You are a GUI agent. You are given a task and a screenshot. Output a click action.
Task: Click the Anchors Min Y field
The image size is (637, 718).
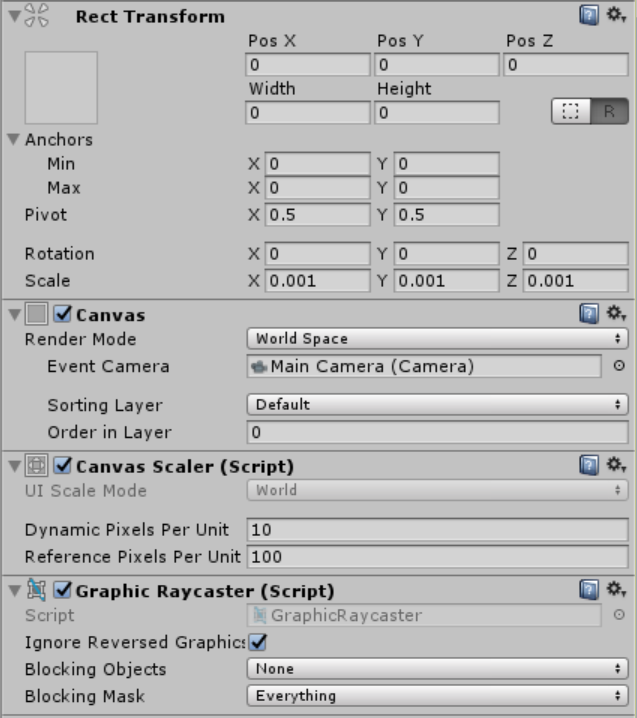pos(446,164)
